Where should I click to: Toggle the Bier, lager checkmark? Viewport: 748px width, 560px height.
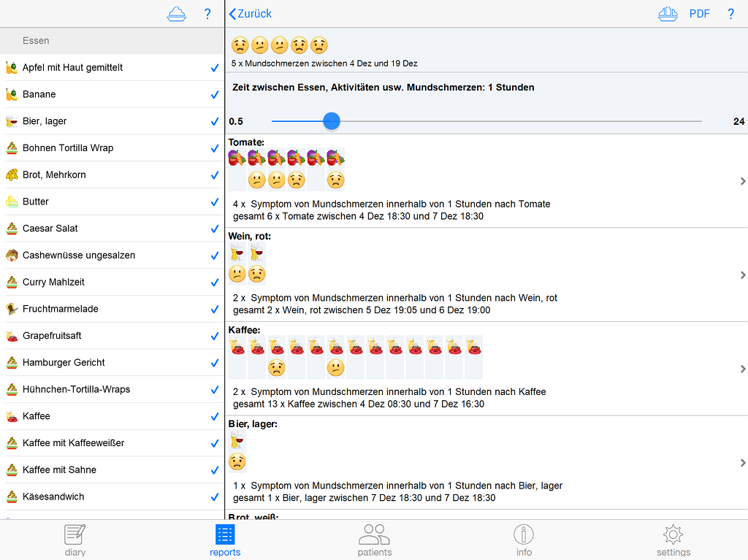215,122
